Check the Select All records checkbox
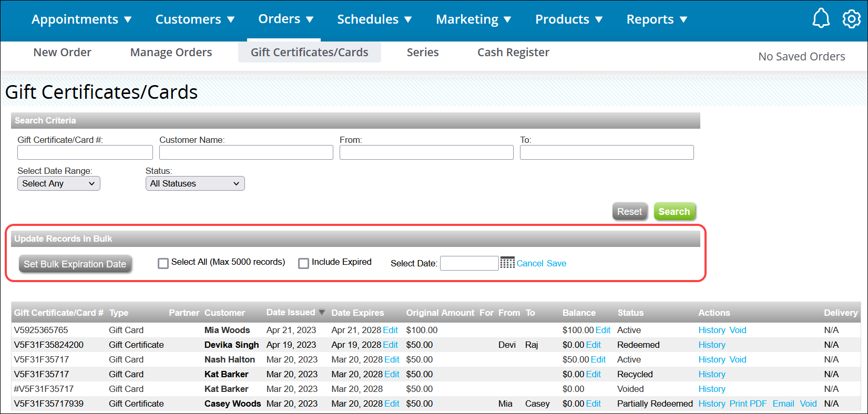The width and height of the screenshot is (868, 414). coord(163,263)
